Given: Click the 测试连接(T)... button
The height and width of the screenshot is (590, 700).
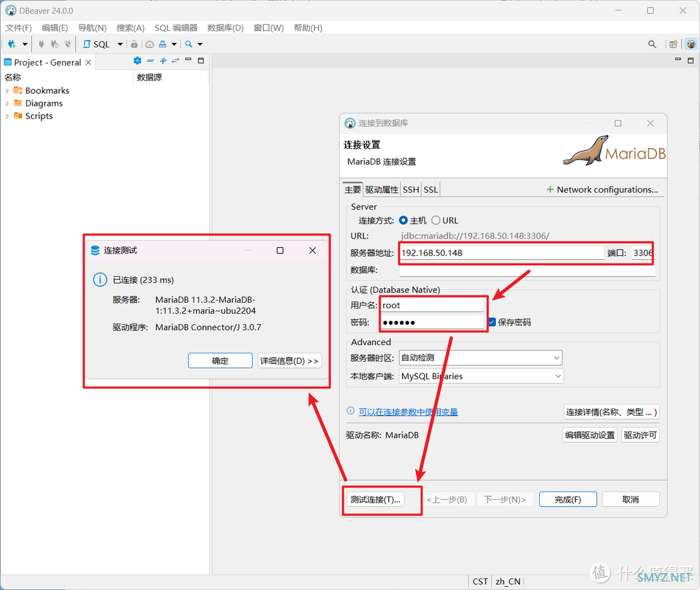Looking at the screenshot, I should [x=375, y=499].
